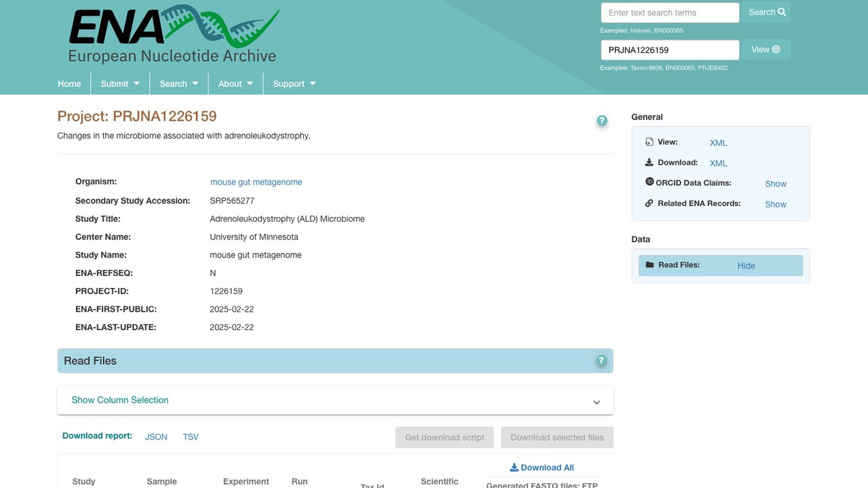Open the About dropdown menu
Image resolution: width=868 pixels, height=488 pixels.
pyautogui.click(x=235, y=84)
